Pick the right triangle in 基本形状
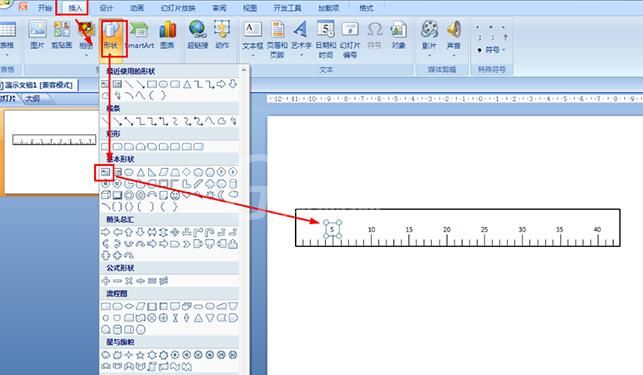 tap(152, 172)
